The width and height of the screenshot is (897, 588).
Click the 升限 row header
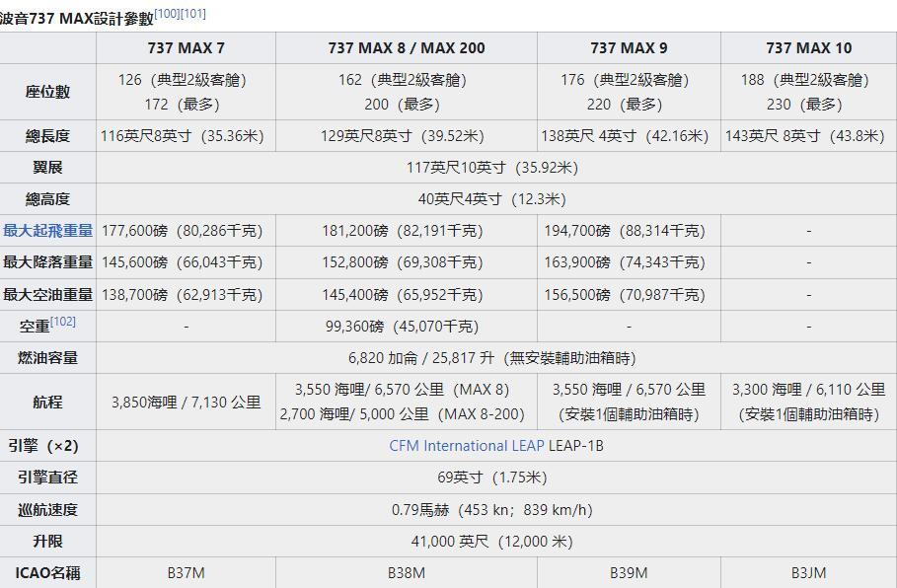coord(47,541)
